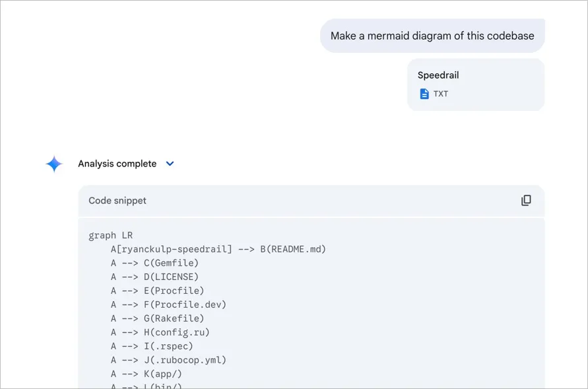
Task: Expand the Analysis complete chevron
Action: [x=170, y=164]
